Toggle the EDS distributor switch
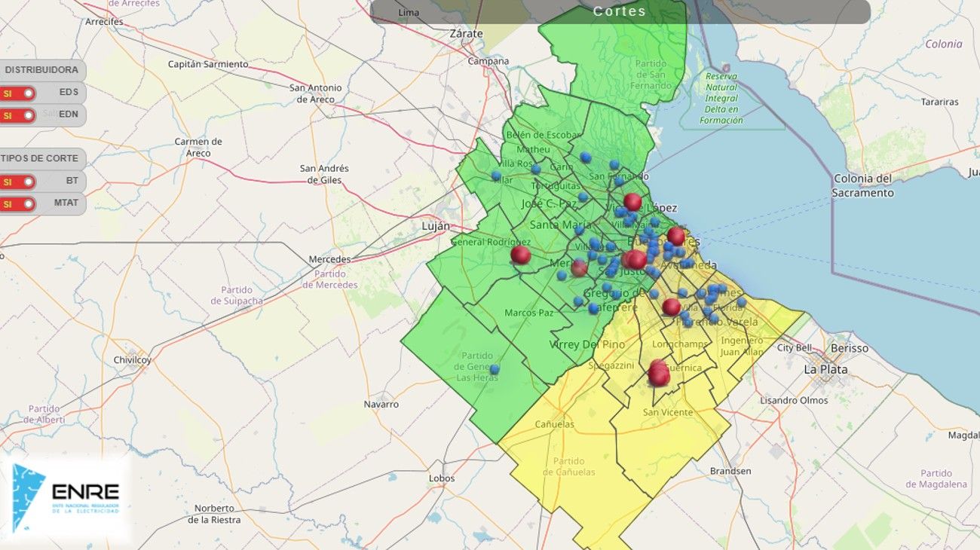The image size is (980, 550). [18, 93]
